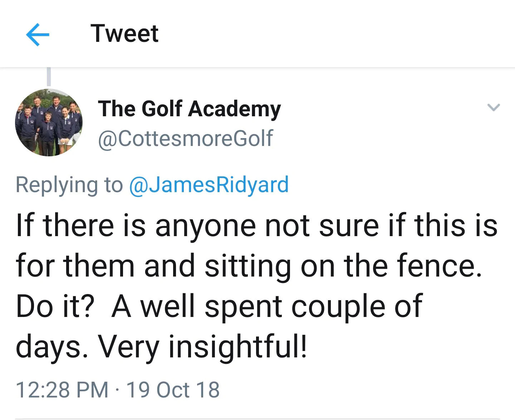Viewport: 515px width, 420px height.
Task: Click the display name The Golf Academy
Action: coord(189,109)
